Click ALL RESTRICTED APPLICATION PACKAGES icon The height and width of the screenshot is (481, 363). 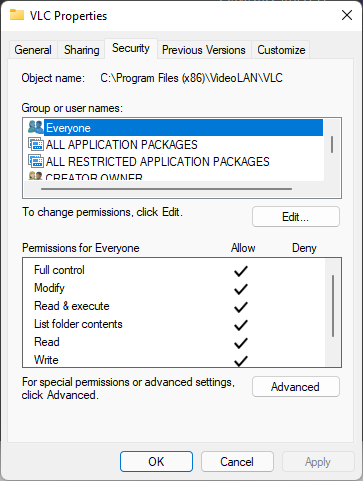(x=36, y=161)
